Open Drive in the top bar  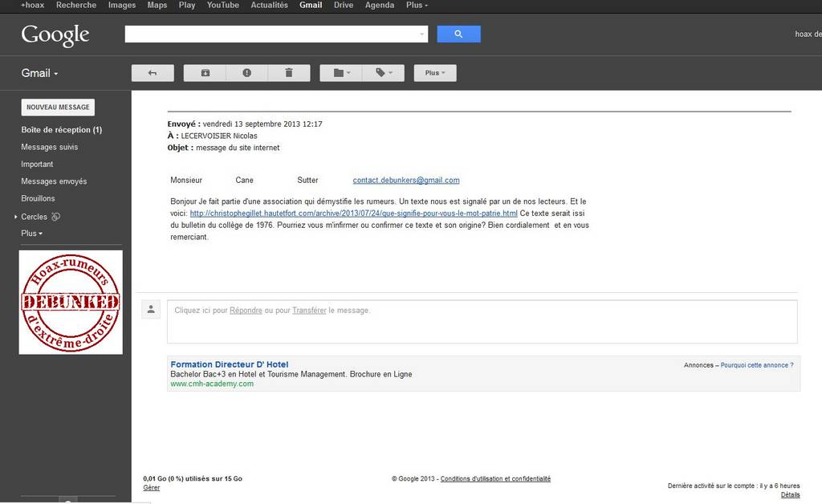[x=344, y=6]
